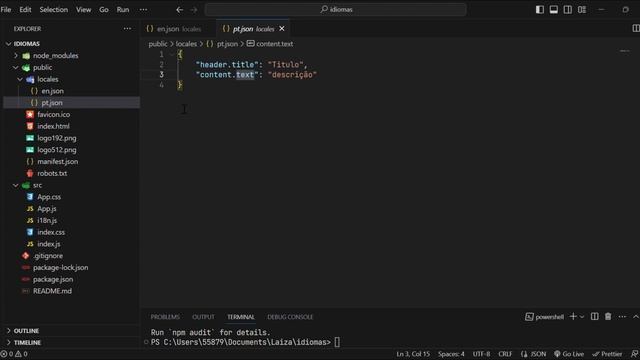Toggle the secondary sidebar layout icon
The height and width of the screenshot is (360, 640).
(x=567, y=9)
